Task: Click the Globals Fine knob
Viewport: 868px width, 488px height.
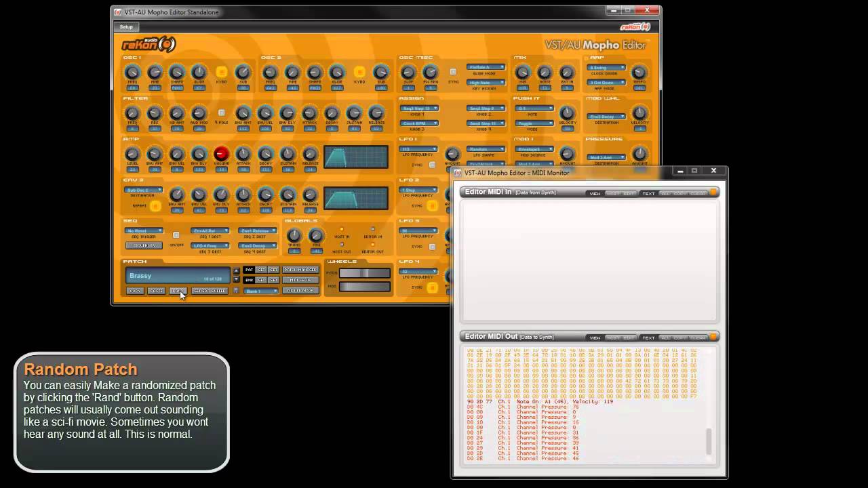Action: click(316, 236)
